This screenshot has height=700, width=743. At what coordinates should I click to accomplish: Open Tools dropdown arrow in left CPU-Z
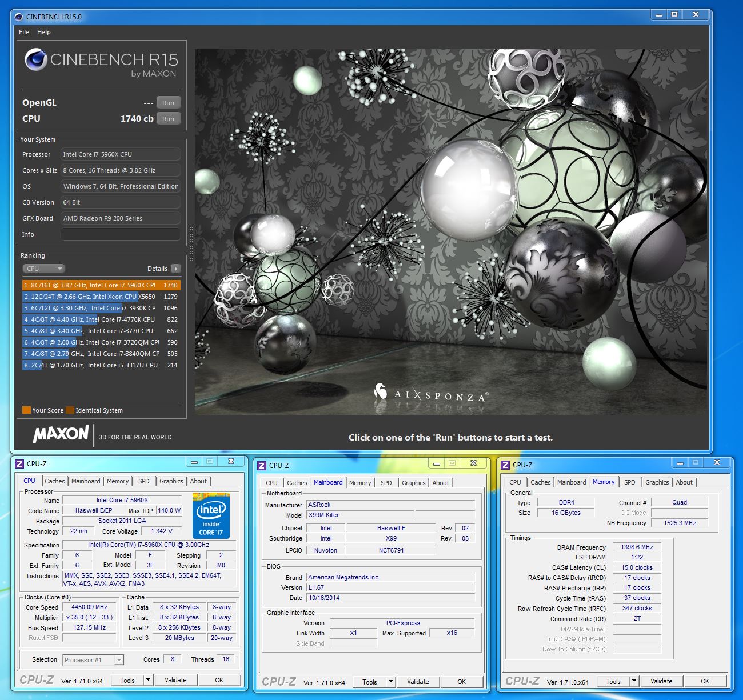[149, 680]
